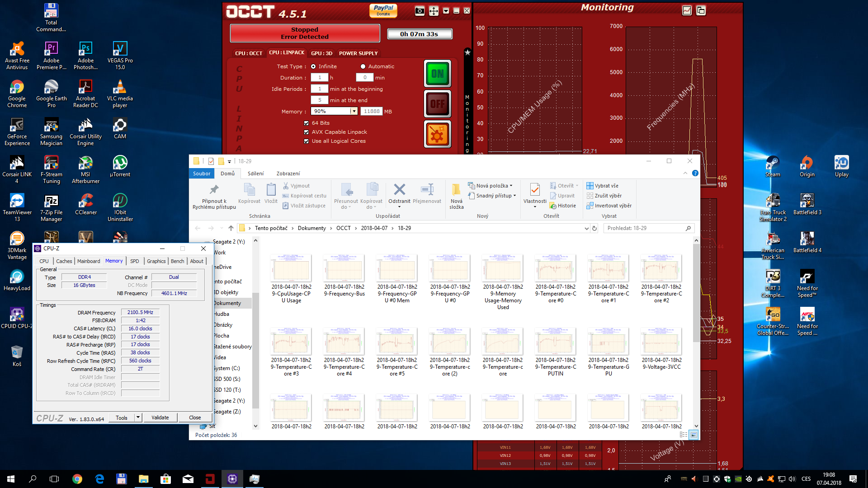Toggle the Use all Logical Cores checkbox
This screenshot has width=868, height=488.
307,141
